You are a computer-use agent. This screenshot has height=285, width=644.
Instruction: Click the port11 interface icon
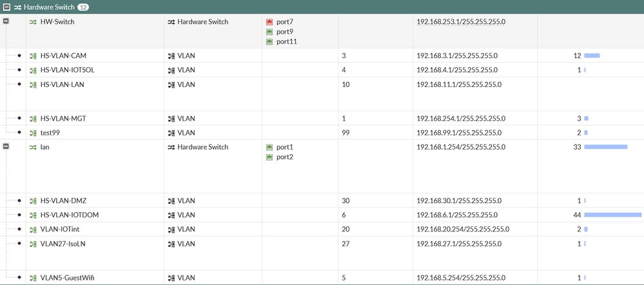click(x=269, y=42)
